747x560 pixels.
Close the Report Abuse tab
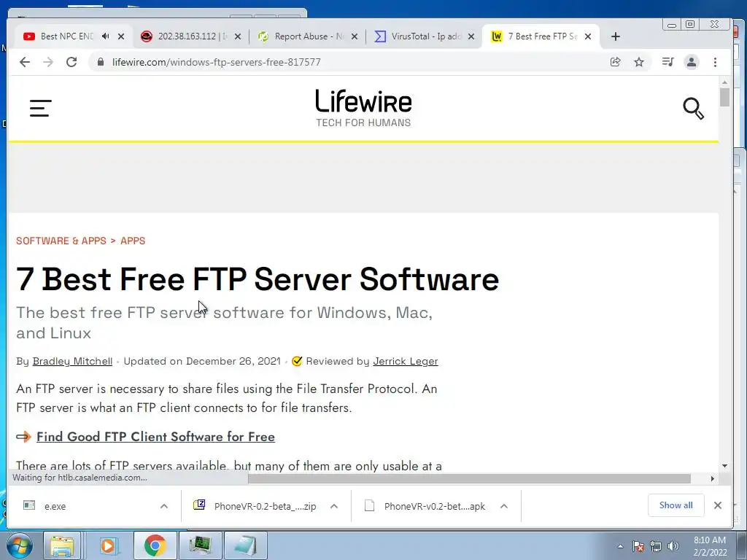click(355, 36)
